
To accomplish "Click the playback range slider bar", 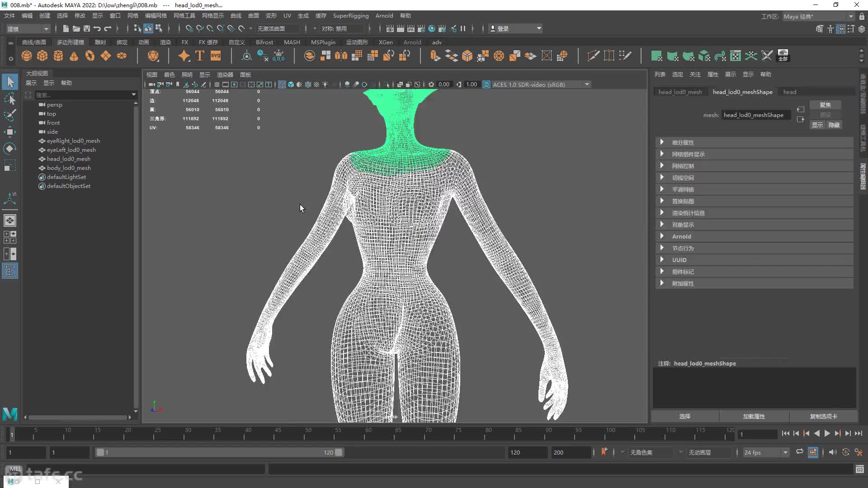I will pos(219,452).
